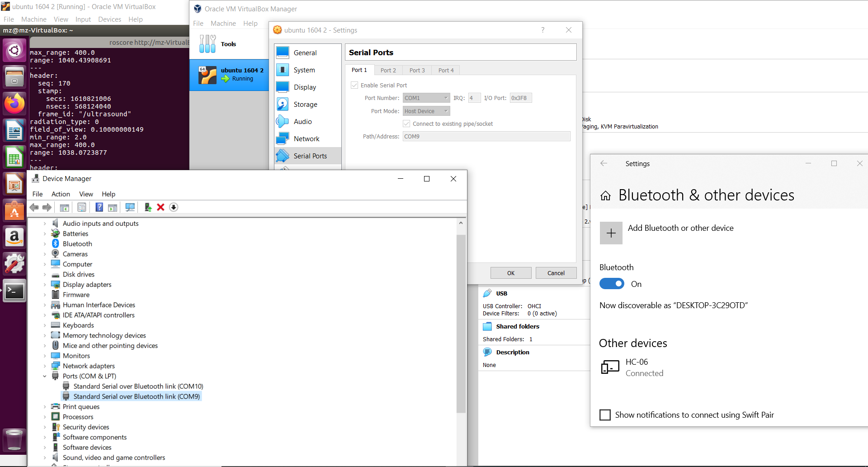Image resolution: width=868 pixels, height=467 pixels.
Task: Check Swift Pair notifications checkbox
Action: (x=605, y=415)
